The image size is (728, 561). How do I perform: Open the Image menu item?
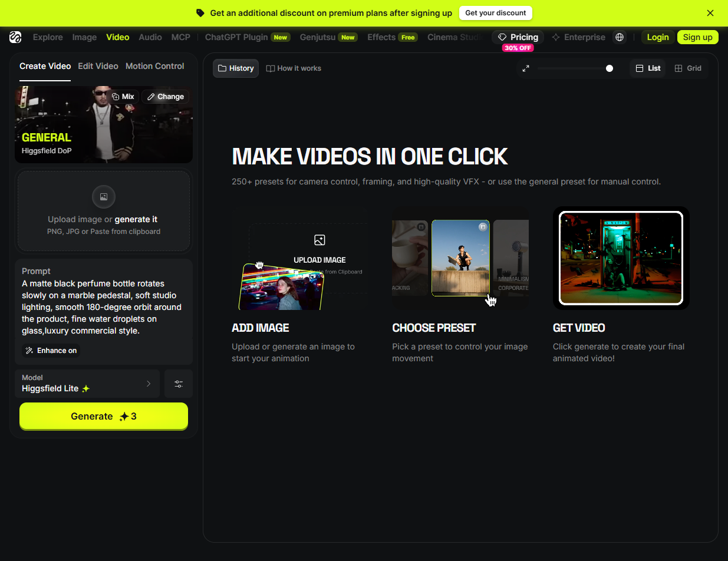click(84, 37)
